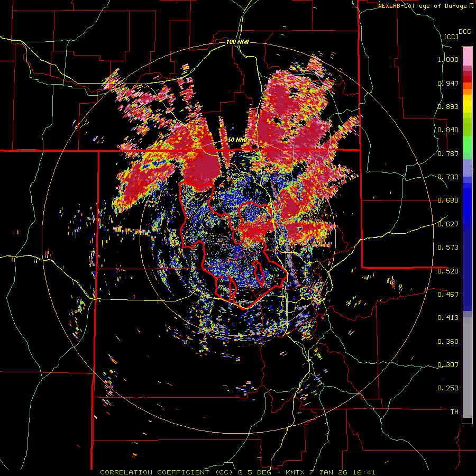This screenshot has height=476, width=476.
Task: Select the 0.360 scale value
Action: point(448,342)
